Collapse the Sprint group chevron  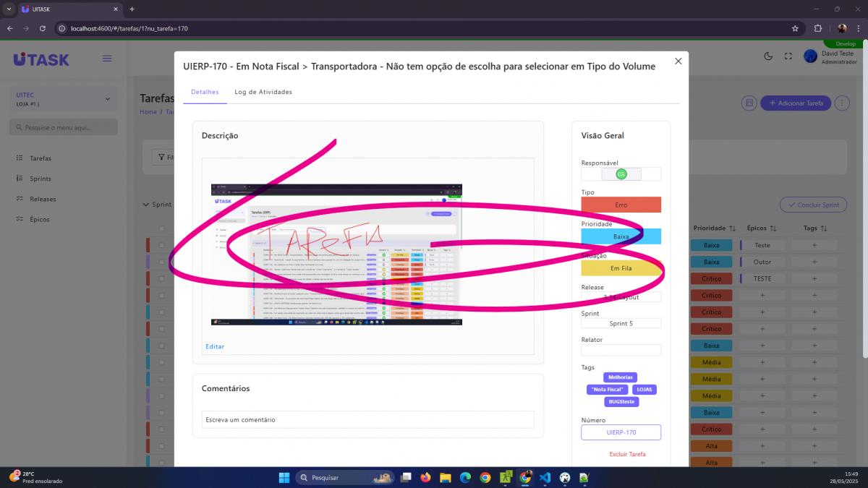(x=145, y=205)
